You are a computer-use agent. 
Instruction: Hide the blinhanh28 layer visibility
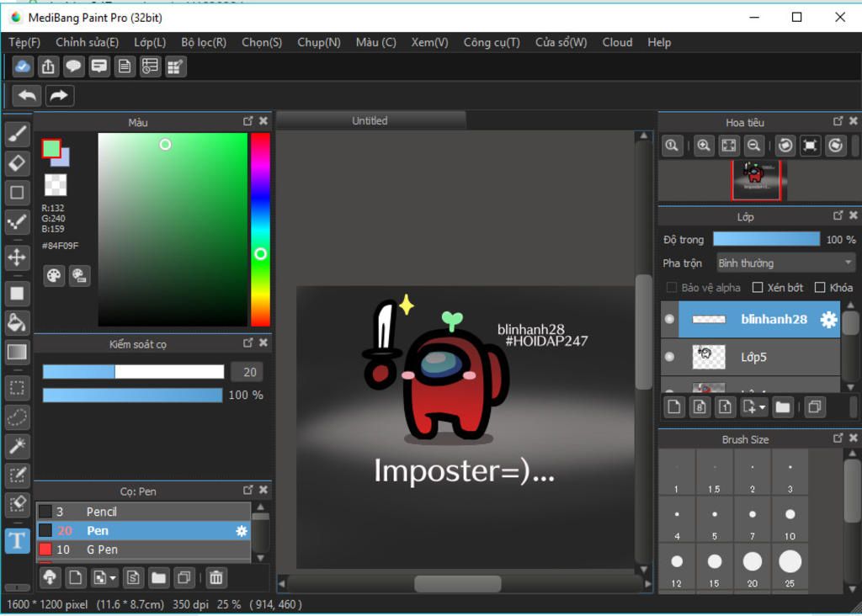click(x=669, y=319)
